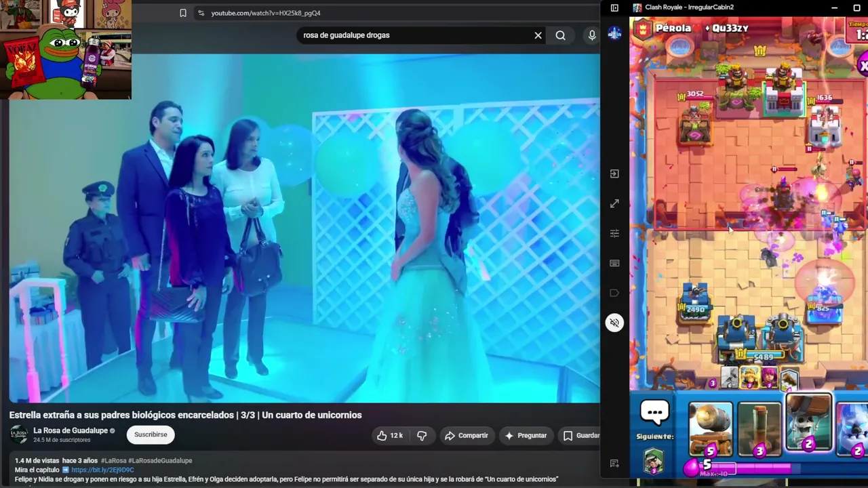Click the exit arrow icon in the game sidebar
868x488 pixels.
[x=614, y=174]
